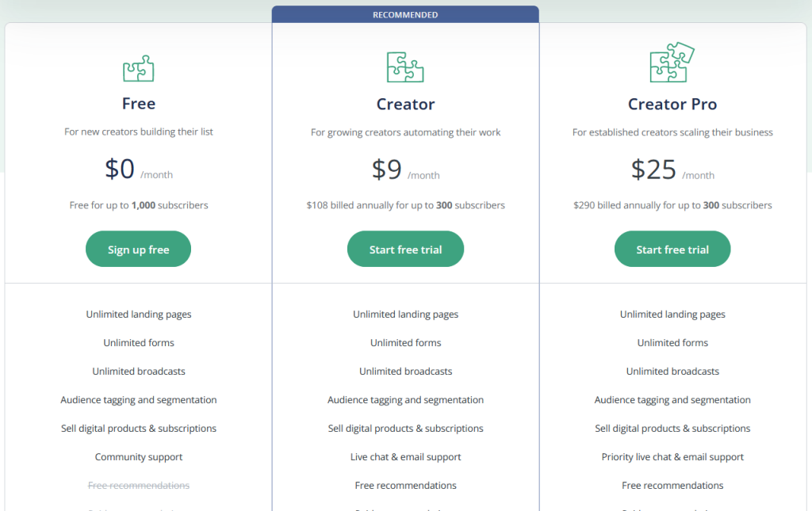812x511 pixels.
Task: Click Priority live chat & email support
Action: [x=672, y=456]
